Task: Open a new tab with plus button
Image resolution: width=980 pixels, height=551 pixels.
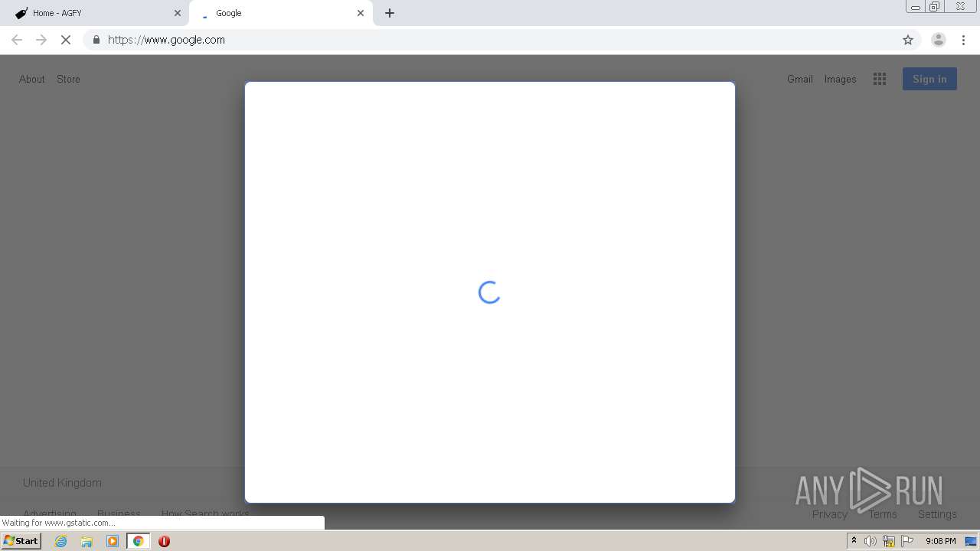Action: (x=390, y=13)
